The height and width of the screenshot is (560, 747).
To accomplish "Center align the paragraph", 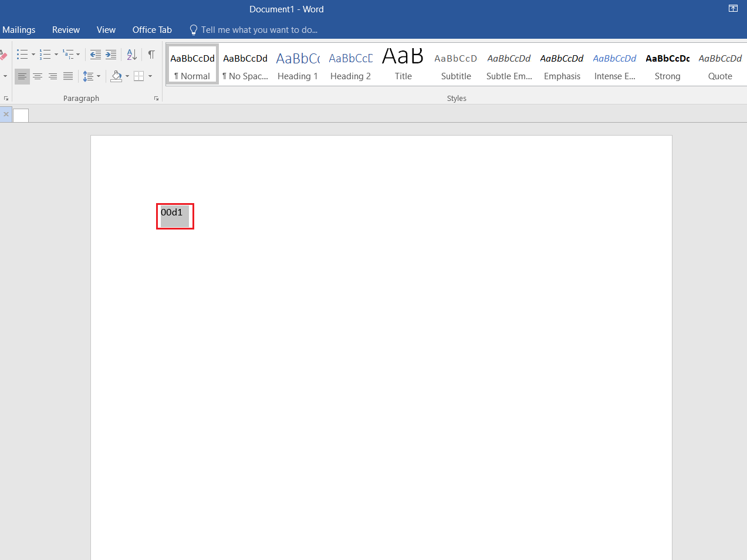I will tap(38, 76).
